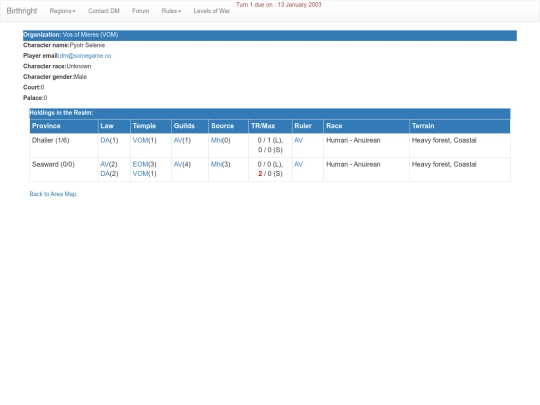Click the red 2 value in Seaward TR/Max
The height and width of the screenshot is (405, 540).
[260, 174]
